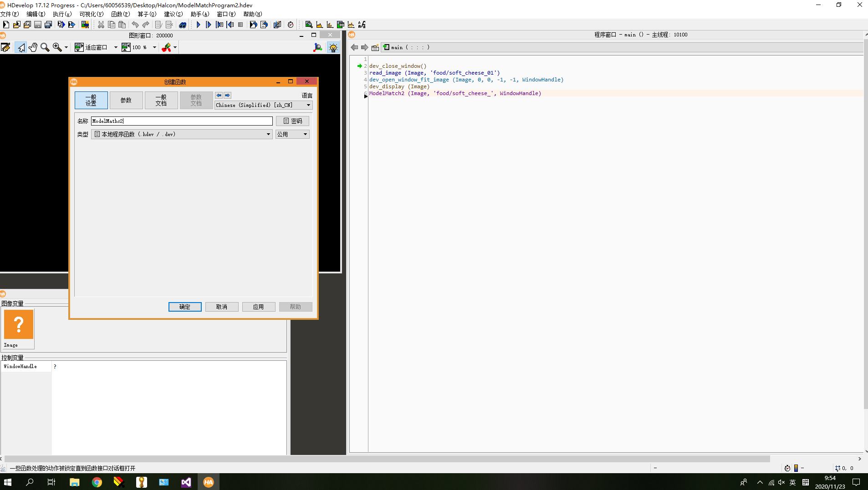868x490 pixels.
Task: Click the 3D orientation icon in graphics window
Action: tap(318, 47)
